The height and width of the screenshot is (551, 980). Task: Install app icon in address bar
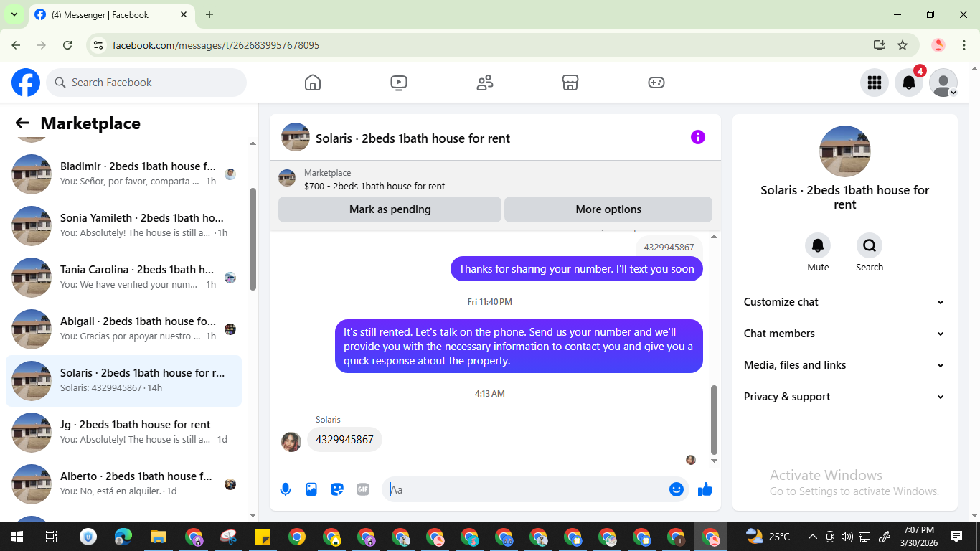click(880, 45)
